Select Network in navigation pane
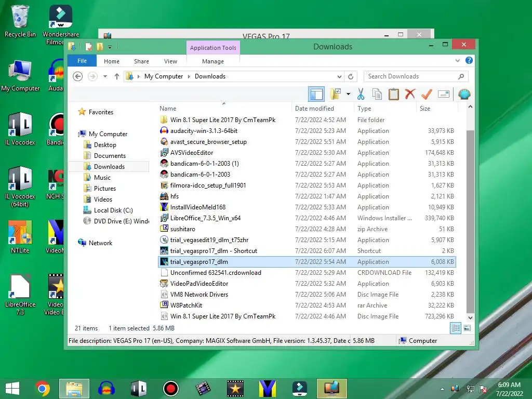This screenshot has width=532, height=399. [x=100, y=243]
